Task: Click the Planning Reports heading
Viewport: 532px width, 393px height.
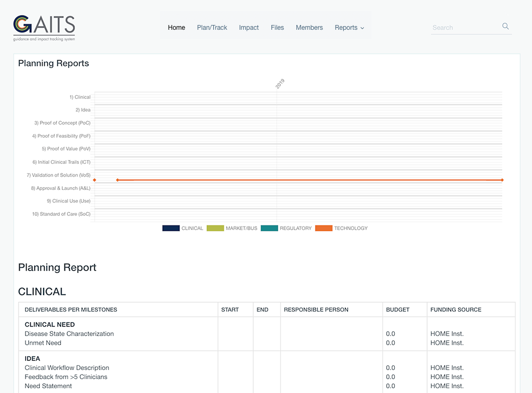Action: click(54, 63)
